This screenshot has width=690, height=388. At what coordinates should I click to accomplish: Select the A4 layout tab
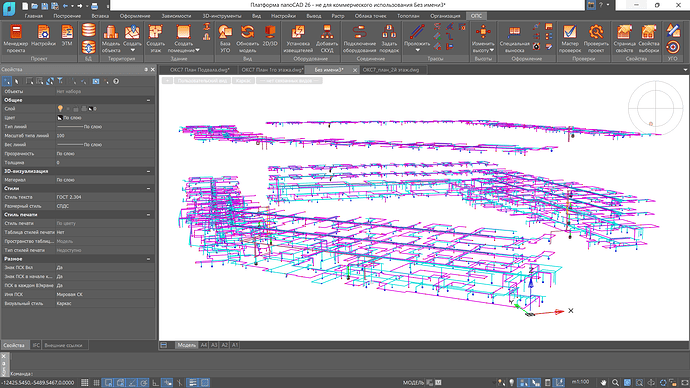pos(204,345)
